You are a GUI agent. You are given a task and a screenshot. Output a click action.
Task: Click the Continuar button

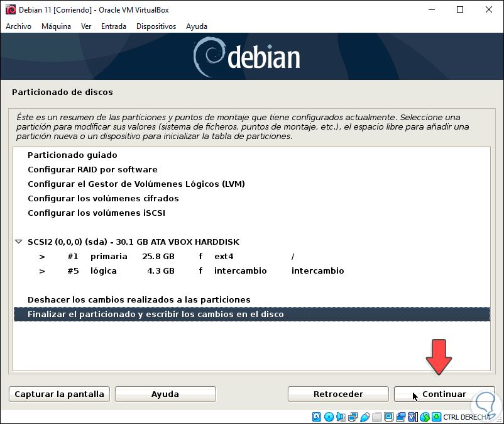point(444,394)
